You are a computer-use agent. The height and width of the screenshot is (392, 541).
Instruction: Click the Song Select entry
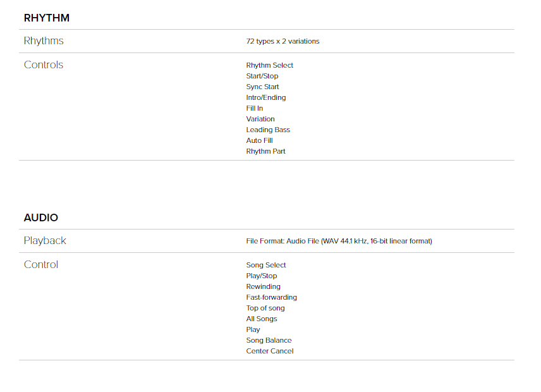click(x=266, y=266)
